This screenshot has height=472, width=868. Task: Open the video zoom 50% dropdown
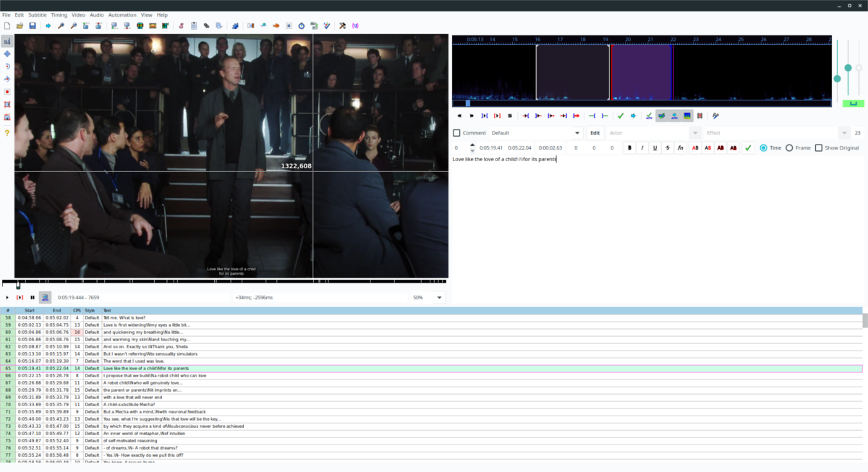click(x=428, y=297)
